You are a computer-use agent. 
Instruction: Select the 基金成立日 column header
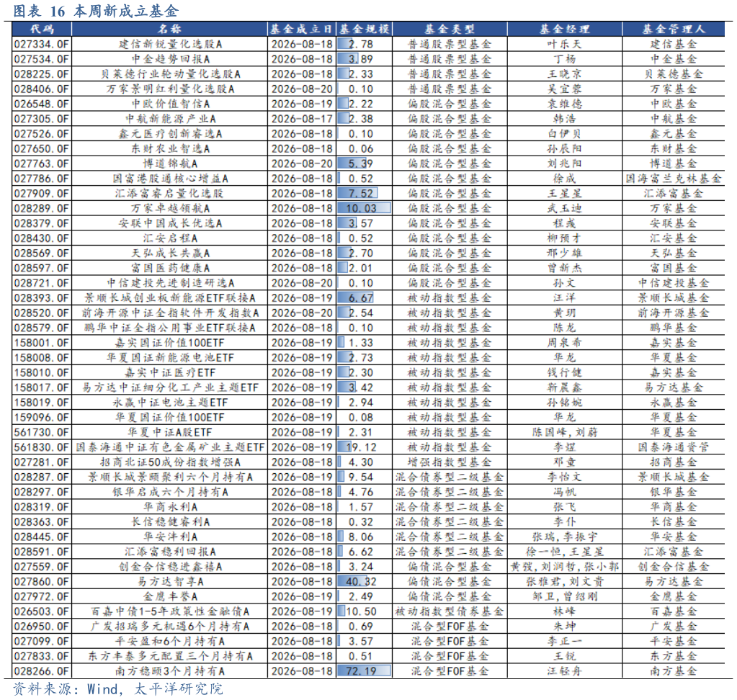[303, 29]
